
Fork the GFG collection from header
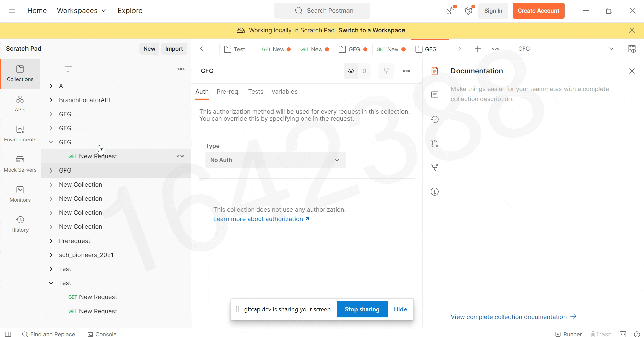point(386,71)
